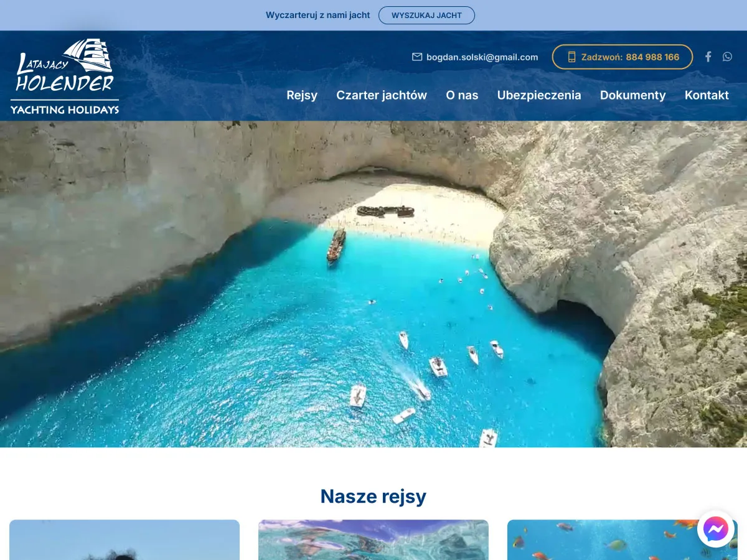Open the Ubezpieczenia menu item
This screenshot has width=747, height=560.
click(x=539, y=95)
